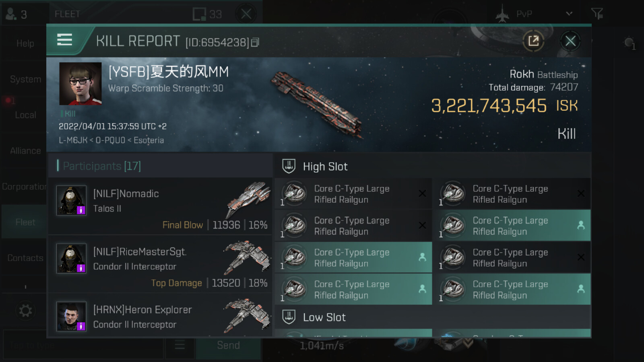Open the kill report hamburger menu
644x362 pixels.
coord(65,40)
